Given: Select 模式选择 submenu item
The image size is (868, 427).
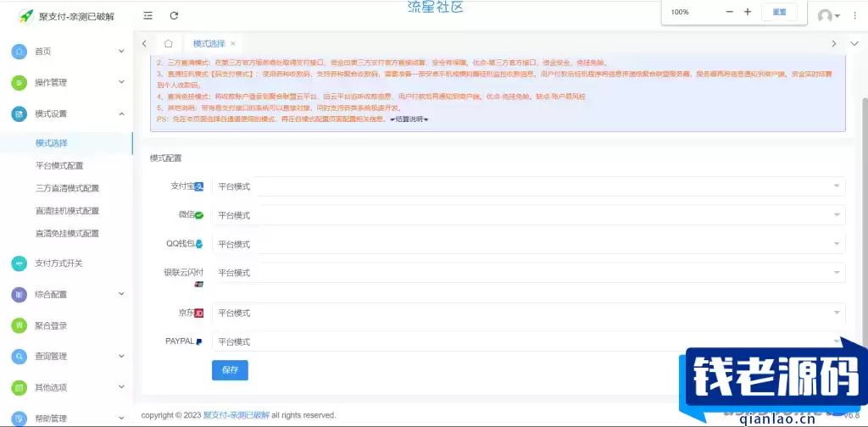Looking at the screenshot, I should (66, 143).
